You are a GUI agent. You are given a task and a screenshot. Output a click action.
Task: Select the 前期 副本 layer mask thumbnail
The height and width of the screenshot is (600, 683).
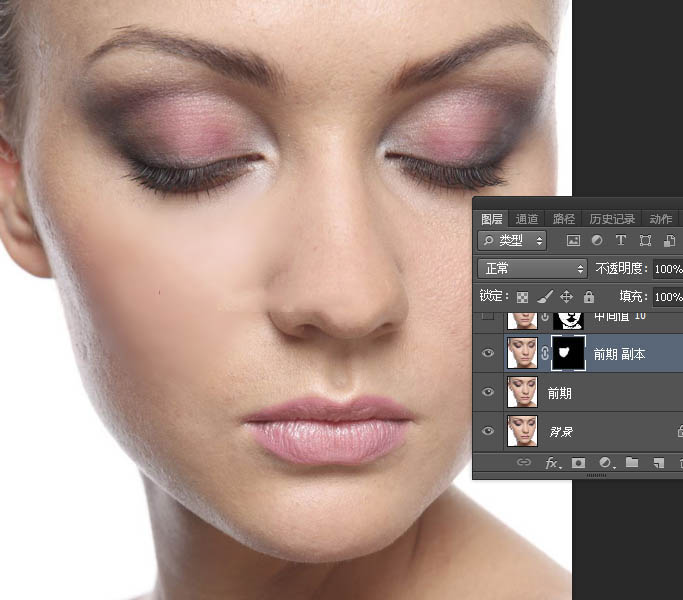(567, 354)
